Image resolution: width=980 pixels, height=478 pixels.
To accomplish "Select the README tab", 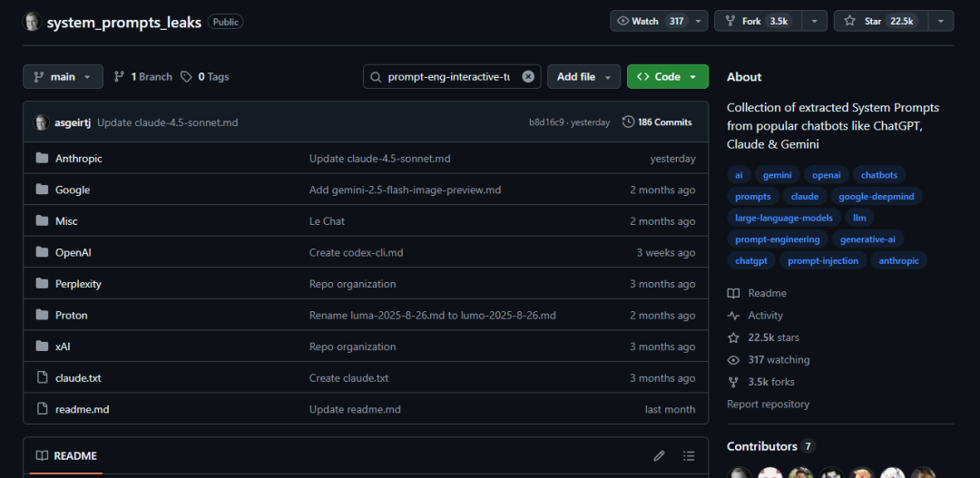I will (66, 455).
